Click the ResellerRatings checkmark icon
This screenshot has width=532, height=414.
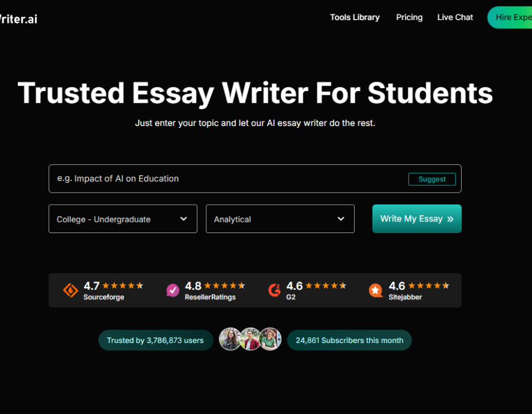173,290
